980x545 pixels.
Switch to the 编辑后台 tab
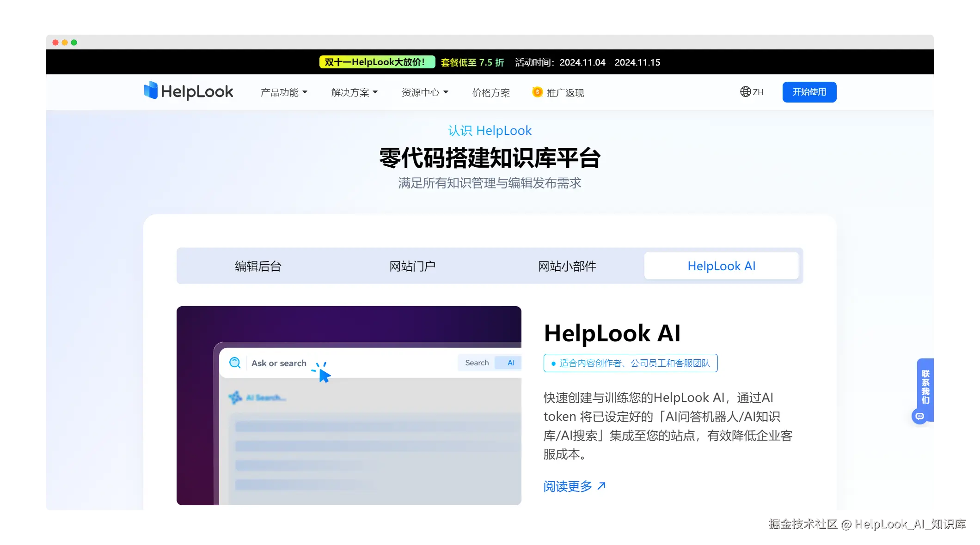[x=258, y=266]
